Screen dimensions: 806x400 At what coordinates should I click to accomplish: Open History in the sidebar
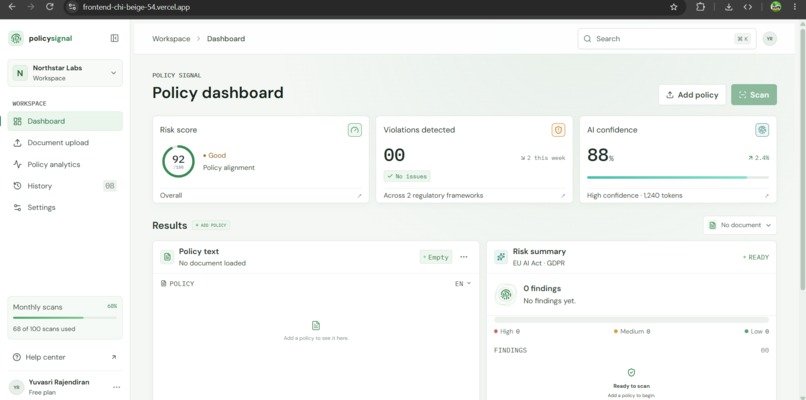pos(65,186)
